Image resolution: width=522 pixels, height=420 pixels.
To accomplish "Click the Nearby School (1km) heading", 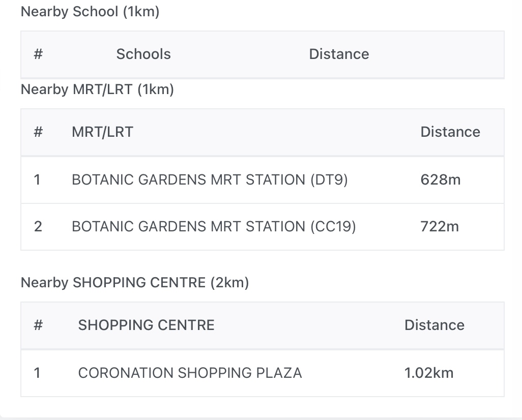I will [x=90, y=12].
